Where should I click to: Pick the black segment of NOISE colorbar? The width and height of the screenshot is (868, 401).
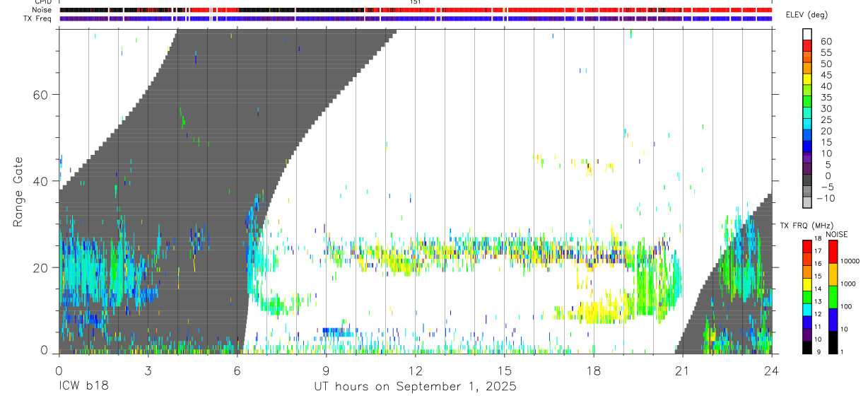click(832, 342)
